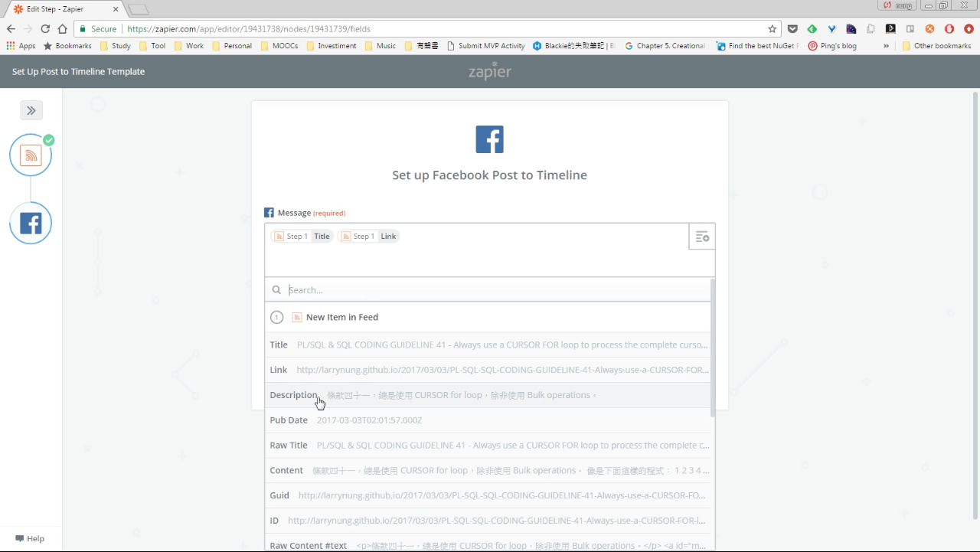Insert the Link field from feed

pos(489,370)
